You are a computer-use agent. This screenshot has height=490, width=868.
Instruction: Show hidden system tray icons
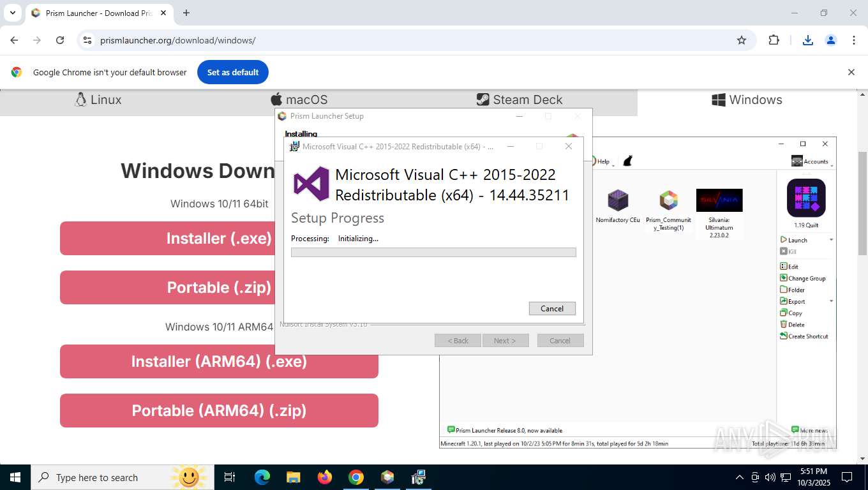pyautogui.click(x=740, y=477)
